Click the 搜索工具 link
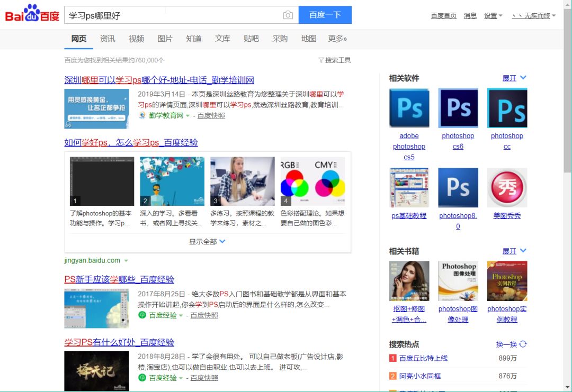Screen dimensions: 572x392 pos(338,60)
